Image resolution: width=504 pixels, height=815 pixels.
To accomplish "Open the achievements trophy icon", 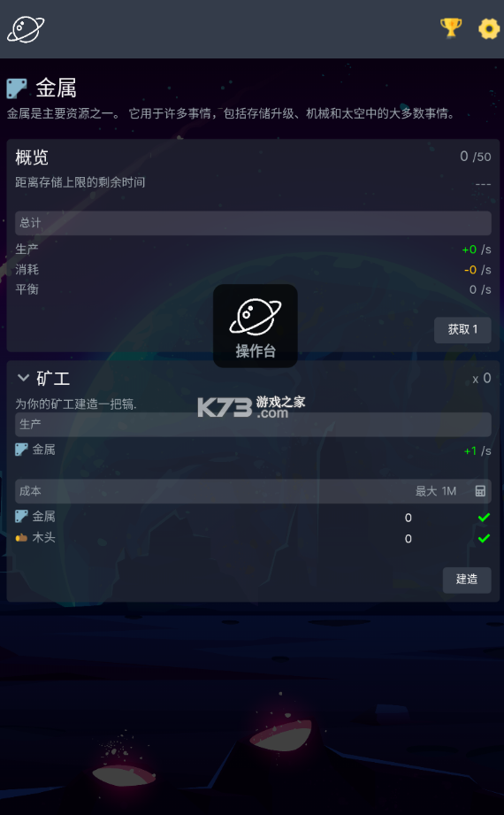I will 450,28.
